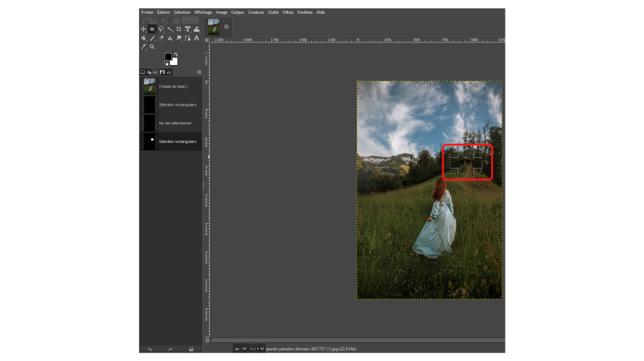Select the Paintbrush tool
Screen dimensions: 644x361
pyautogui.click(x=153, y=38)
